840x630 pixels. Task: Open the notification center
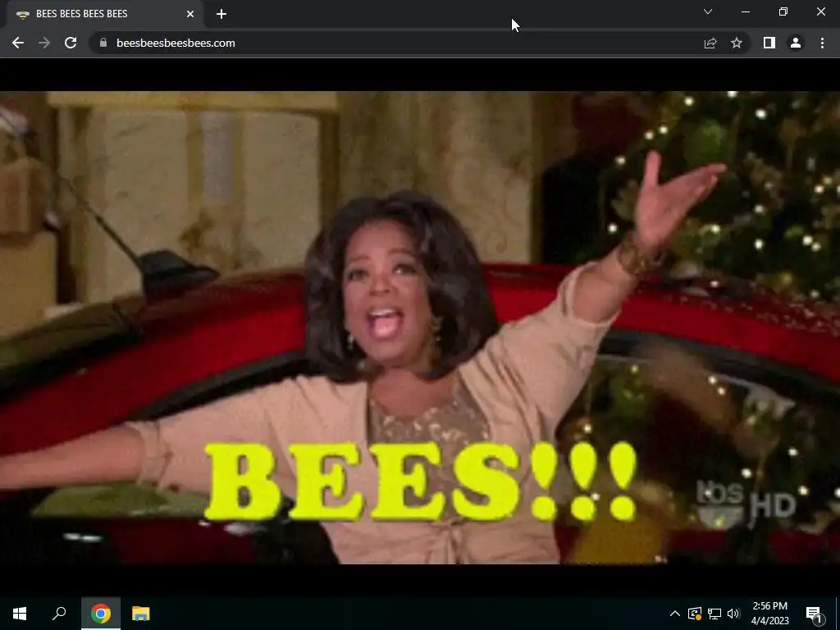[x=814, y=614]
